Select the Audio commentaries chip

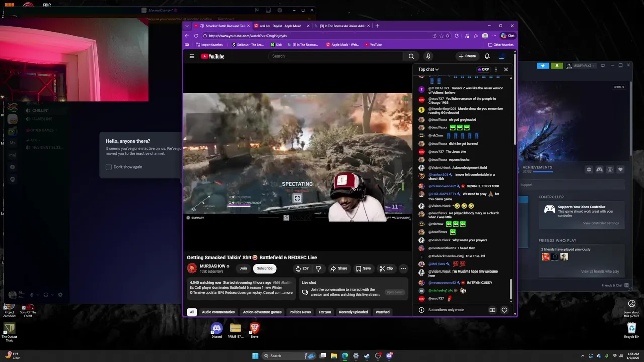(218, 312)
